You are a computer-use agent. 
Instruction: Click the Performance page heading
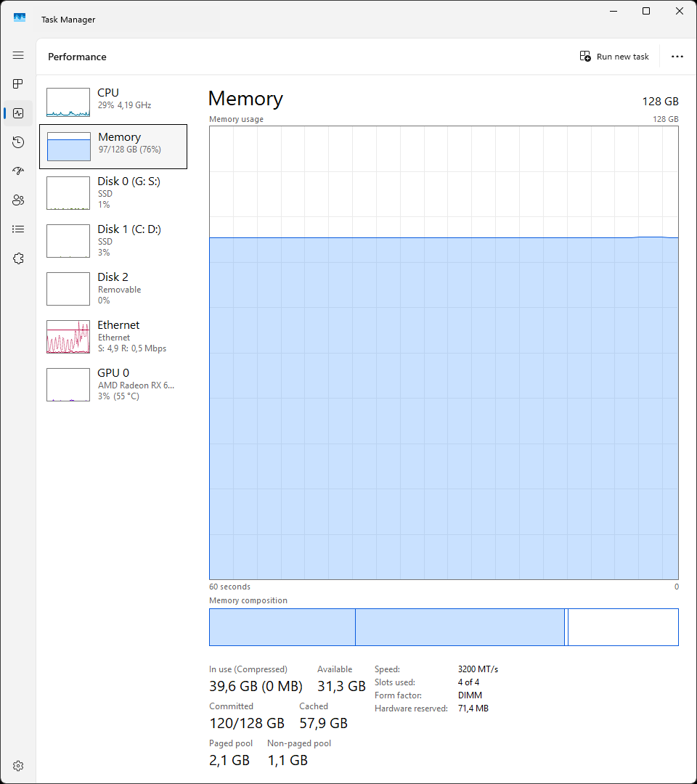tap(77, 57)
